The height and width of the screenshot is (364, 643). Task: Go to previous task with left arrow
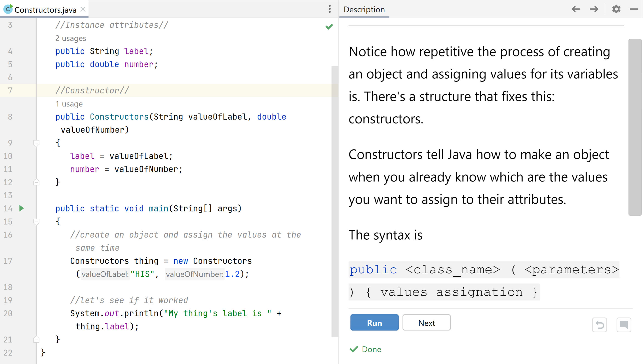tap(576, 9)
